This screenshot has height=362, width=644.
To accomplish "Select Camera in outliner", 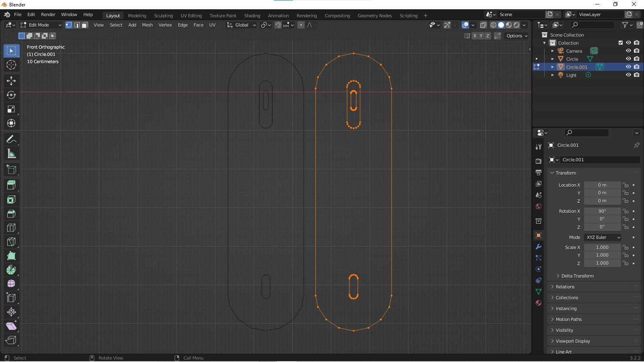I will tap(574, 51).
